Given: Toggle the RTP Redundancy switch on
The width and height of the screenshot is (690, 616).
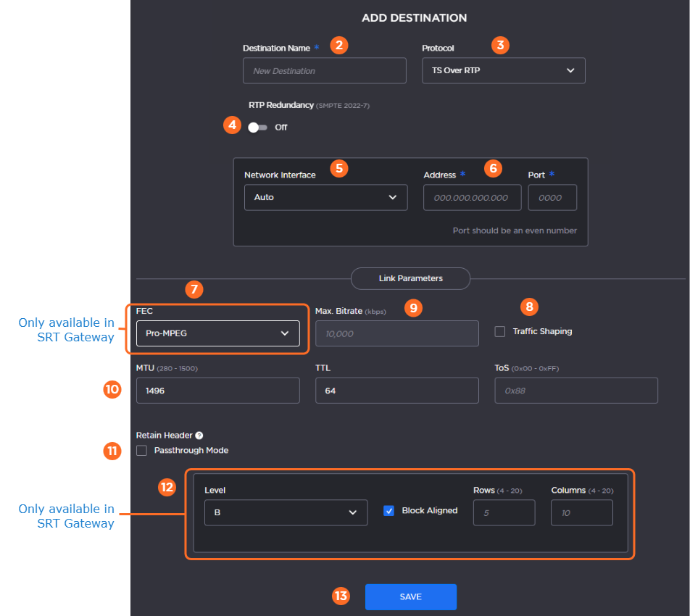Looking at the screenshot, I should [x=257, y=127].
